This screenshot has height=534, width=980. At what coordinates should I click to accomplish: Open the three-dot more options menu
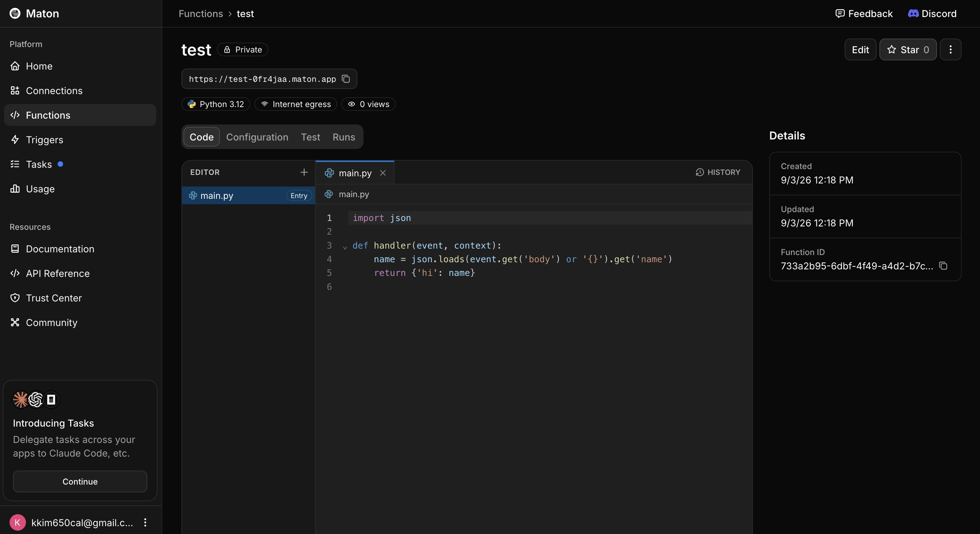click(950, 49)
